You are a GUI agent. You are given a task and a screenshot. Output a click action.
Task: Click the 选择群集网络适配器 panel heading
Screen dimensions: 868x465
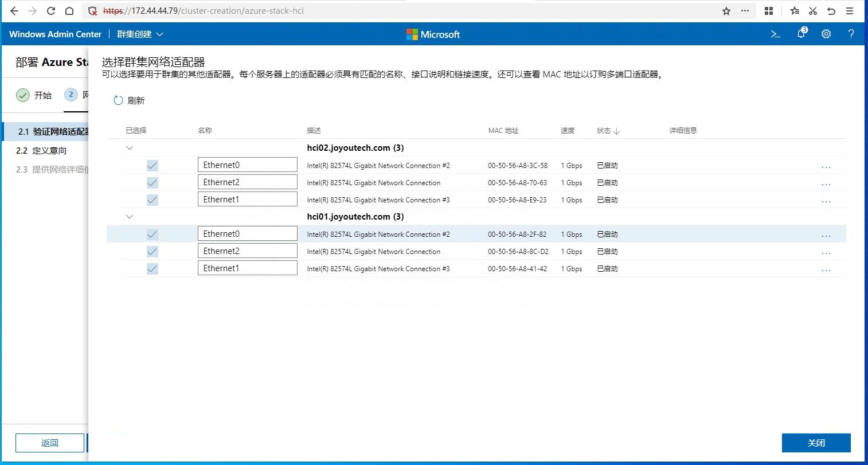tap(153, 62)
